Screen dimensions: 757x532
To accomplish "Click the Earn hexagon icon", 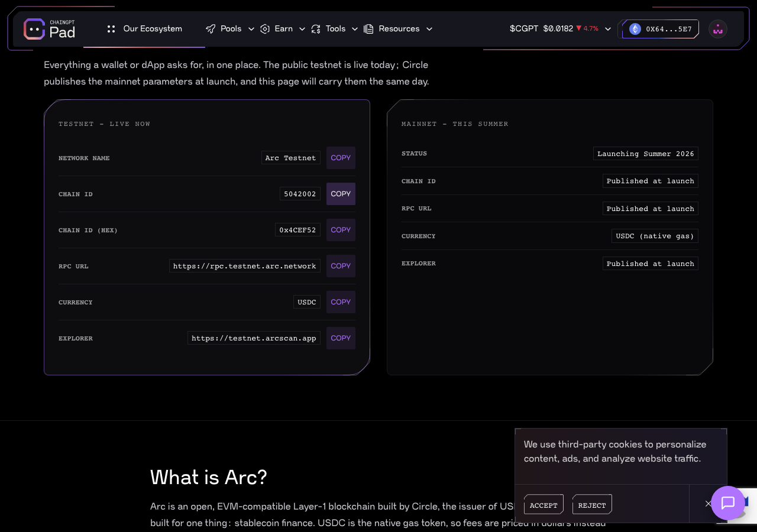I will coord(265,29).
